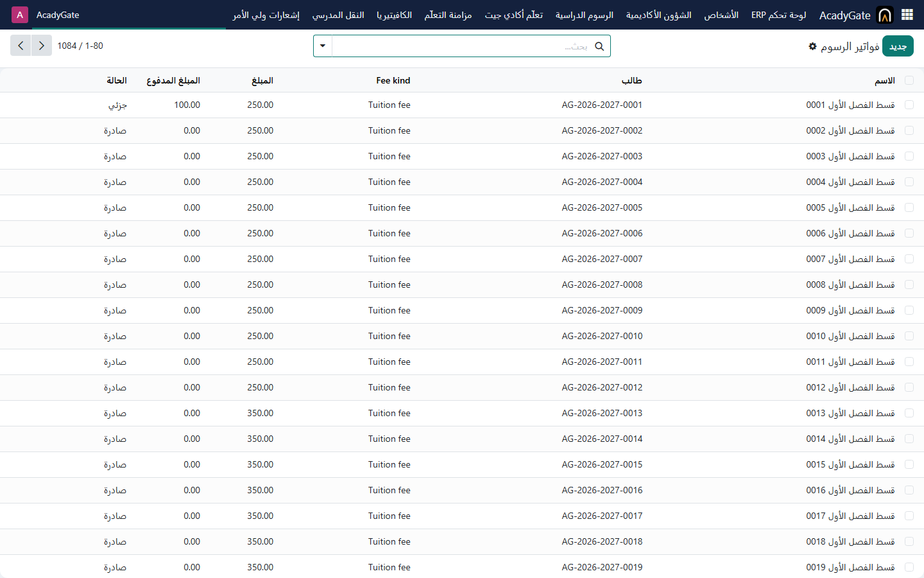
Task: Open the user avatar menu
Action: coord(20,15)
